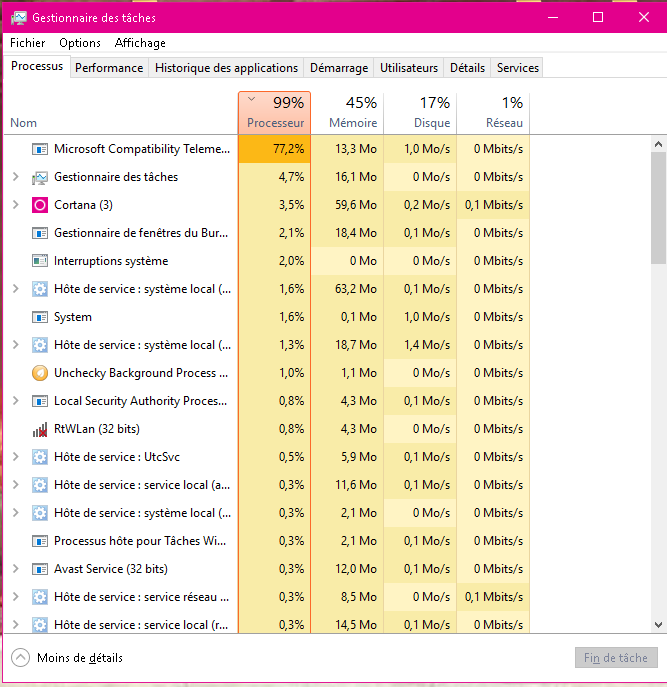Switch to the Démarrage tab
Screen dimensions: 667x687
click(339, 68)
